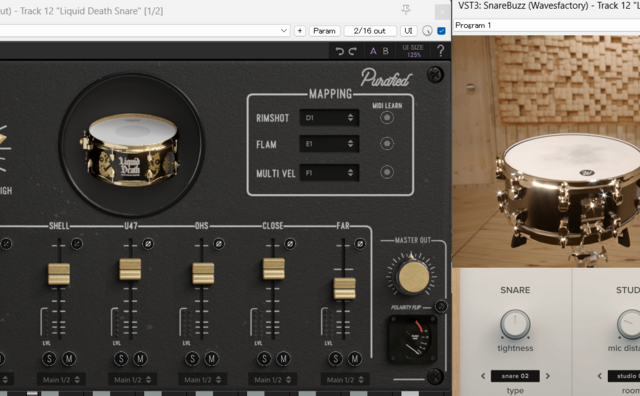Open FAR output routing Main 1/2 dropdown
The width and height of the screenshot is (640, 396).
click(345, 380)
